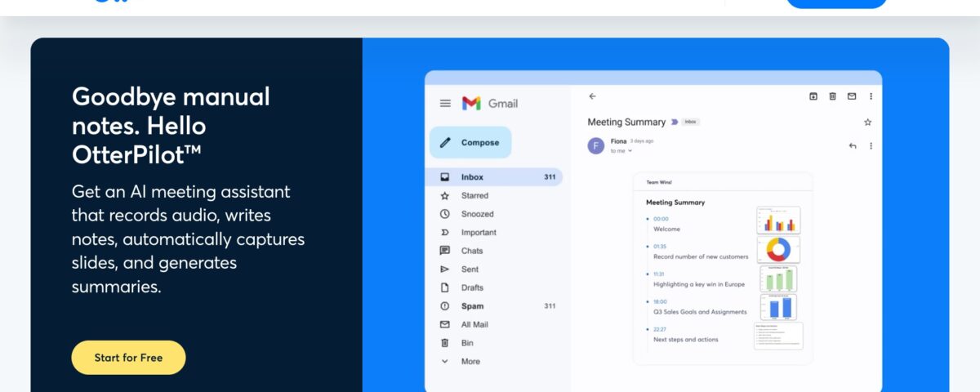Viewport: 980px width, 392px height.
Task: Star the Meeting Summary email
Action: point(867,122)
